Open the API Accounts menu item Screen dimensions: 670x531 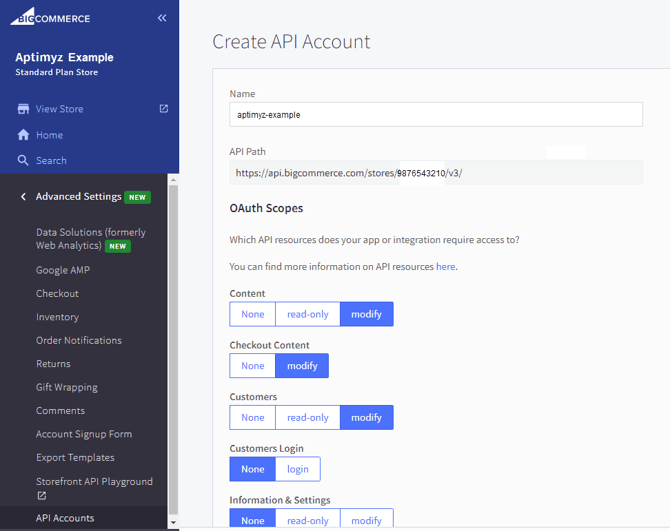(65, 518)
